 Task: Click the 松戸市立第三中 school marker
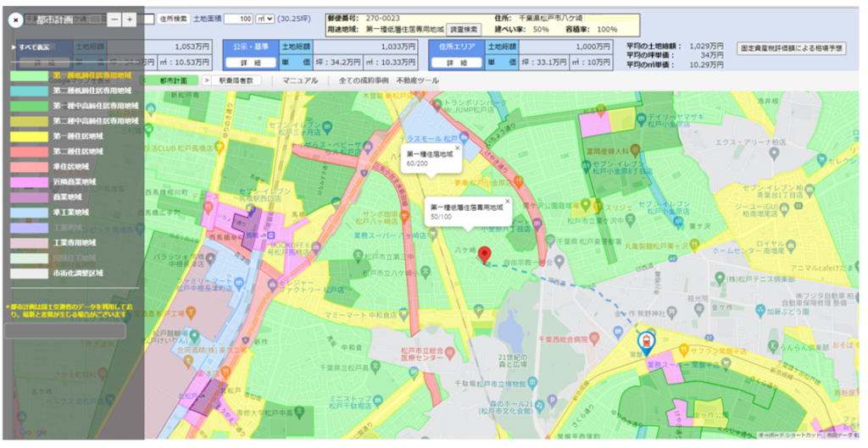click(x=359, y=256)
